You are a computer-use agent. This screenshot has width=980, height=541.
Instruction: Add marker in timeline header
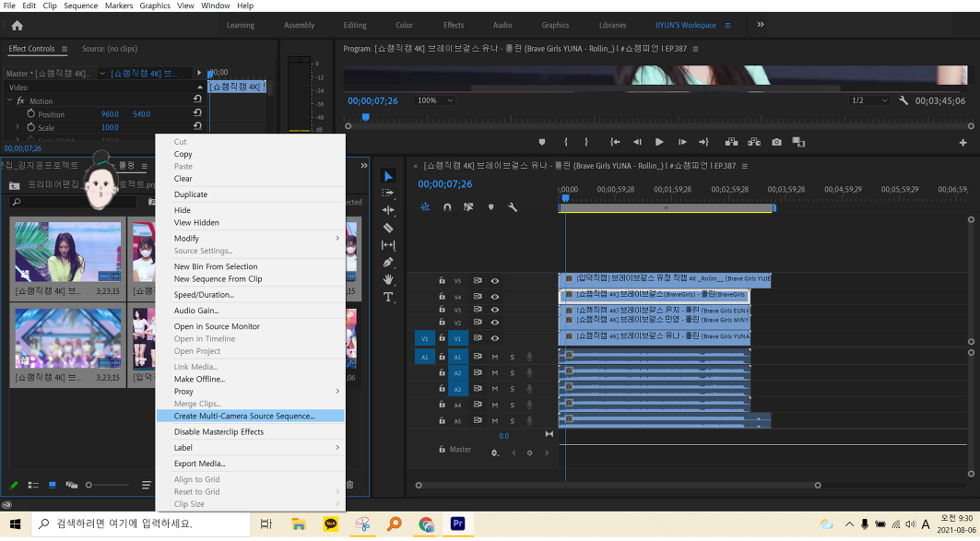coord(490,206)
